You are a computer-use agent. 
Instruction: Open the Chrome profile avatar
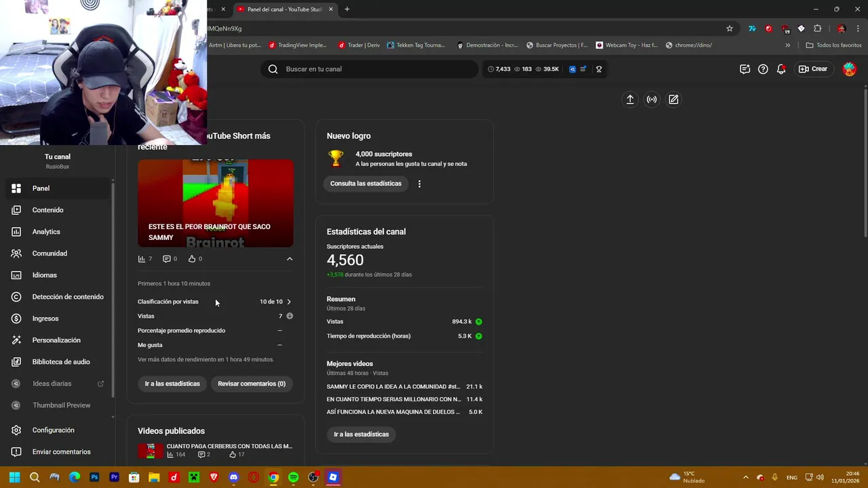(x=842, y=28)
